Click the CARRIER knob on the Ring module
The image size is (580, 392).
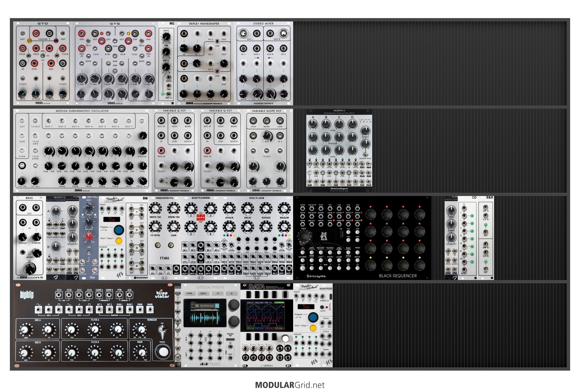pos(36,237)
